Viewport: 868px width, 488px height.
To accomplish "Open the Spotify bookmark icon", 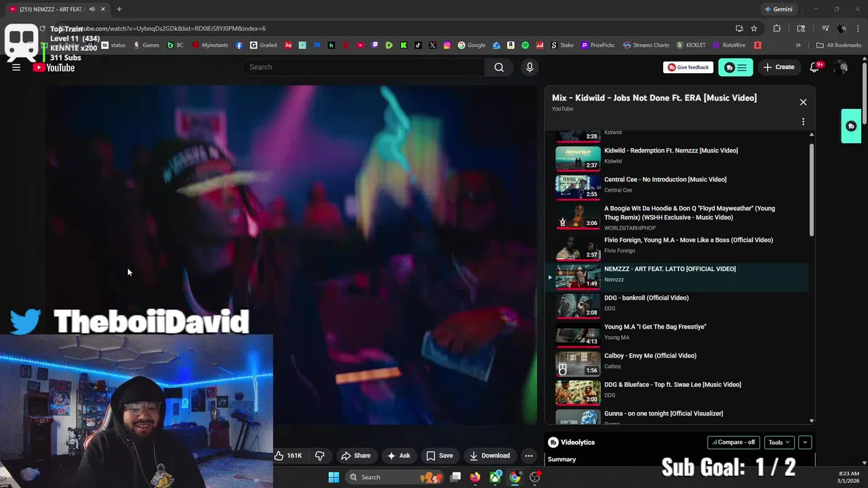I will click(526, 45).
